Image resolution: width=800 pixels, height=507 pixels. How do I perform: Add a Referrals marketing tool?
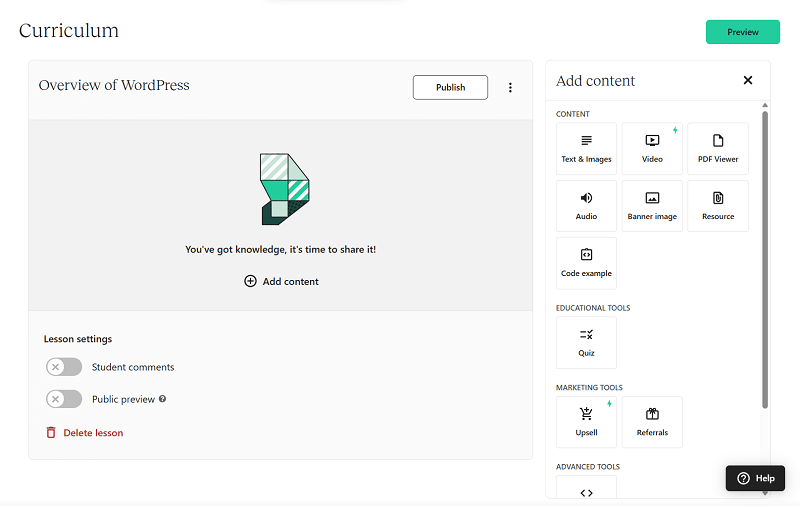pos(652,422)
